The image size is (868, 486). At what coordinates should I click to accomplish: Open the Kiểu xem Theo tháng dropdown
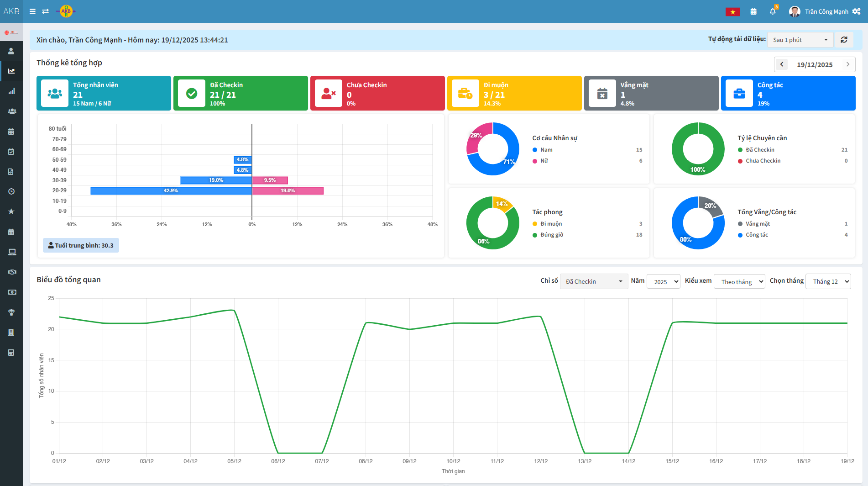739,281
